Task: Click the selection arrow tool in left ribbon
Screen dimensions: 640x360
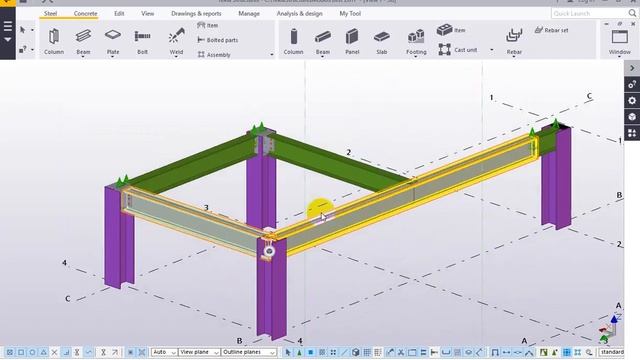Action: point(23,30)
